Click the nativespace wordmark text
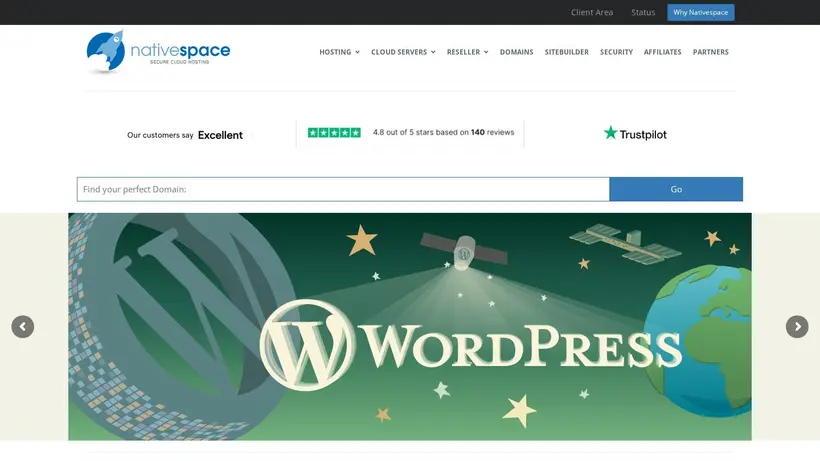The width and height of the screenshot is (820, 461). click(x=180, y=50)
